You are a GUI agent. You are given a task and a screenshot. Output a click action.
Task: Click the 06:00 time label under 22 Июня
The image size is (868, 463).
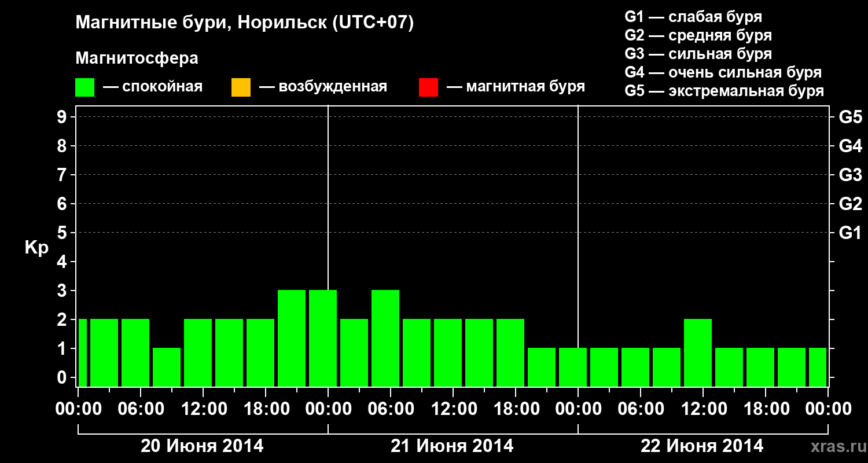click(641, 409)
